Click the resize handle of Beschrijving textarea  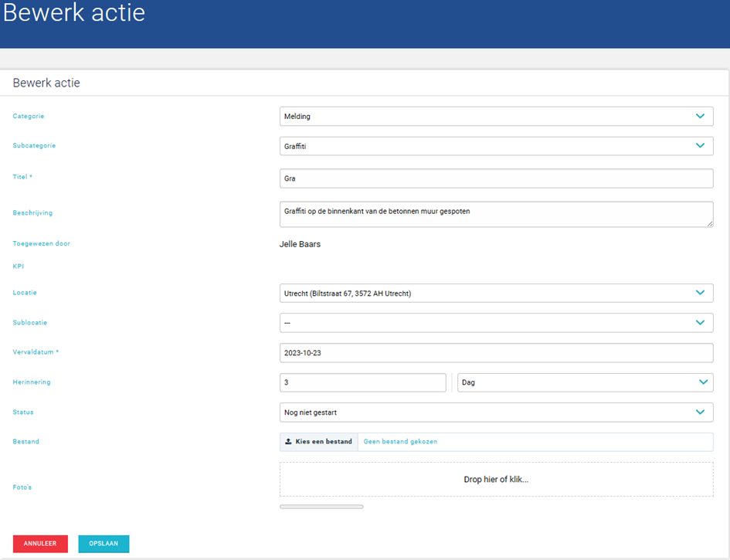point(710,224)
